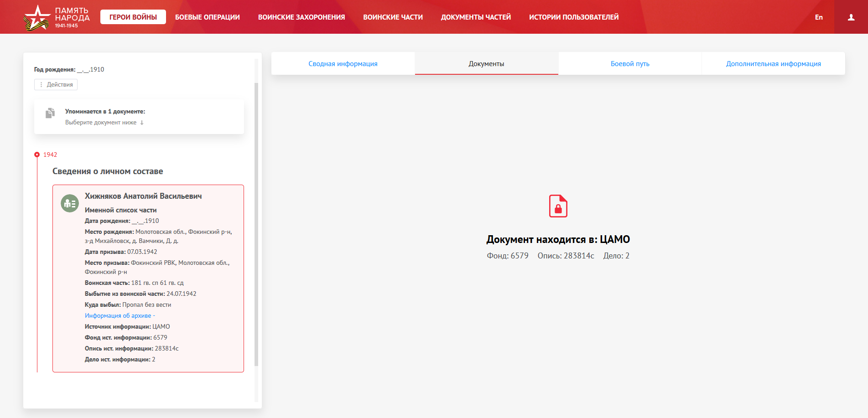Switch language to En
Viewport: 868px width, 418px height.
(819, 17)
